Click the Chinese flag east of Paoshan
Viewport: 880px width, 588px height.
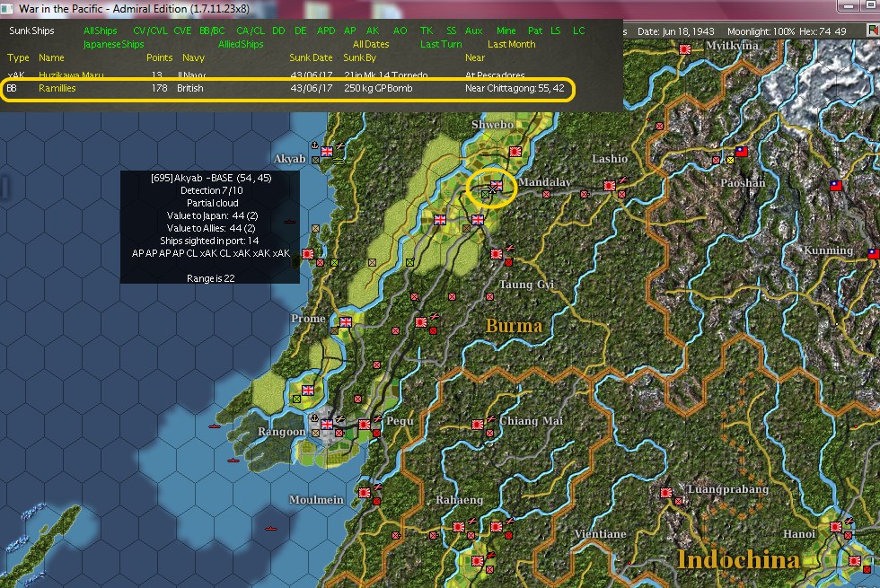coord(836,185)
